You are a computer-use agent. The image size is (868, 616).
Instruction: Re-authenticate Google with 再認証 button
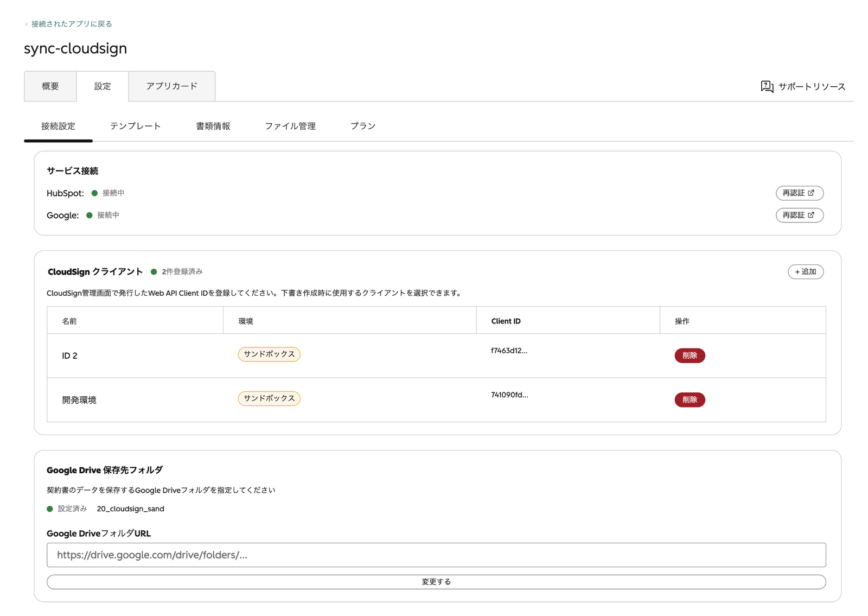(x=800, y=215)
